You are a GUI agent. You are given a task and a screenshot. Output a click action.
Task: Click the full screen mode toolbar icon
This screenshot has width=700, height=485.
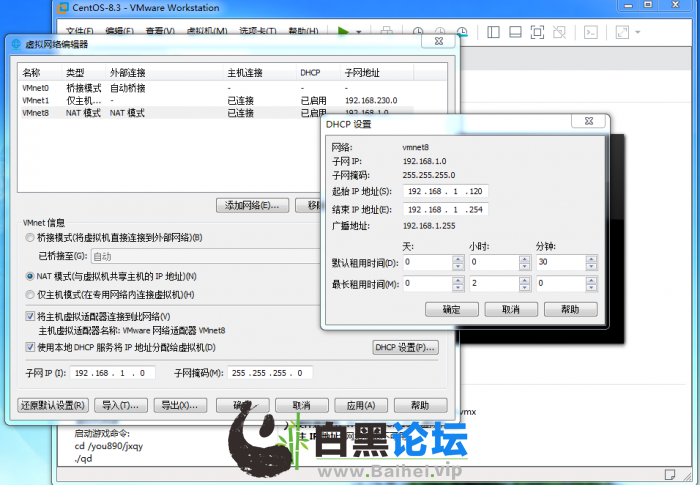[x=537, y=32]
